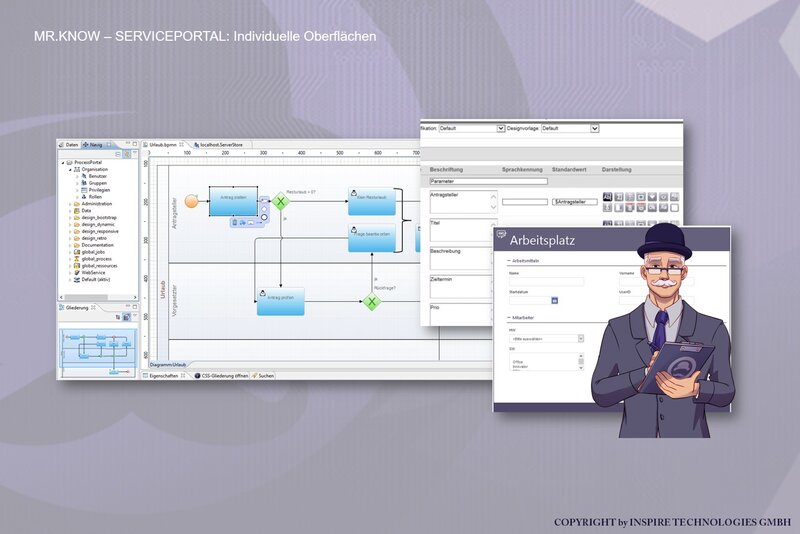Viewport: 800px width, 534px height.
Task: Click the Titel label text area
Action: click(460, 231)
